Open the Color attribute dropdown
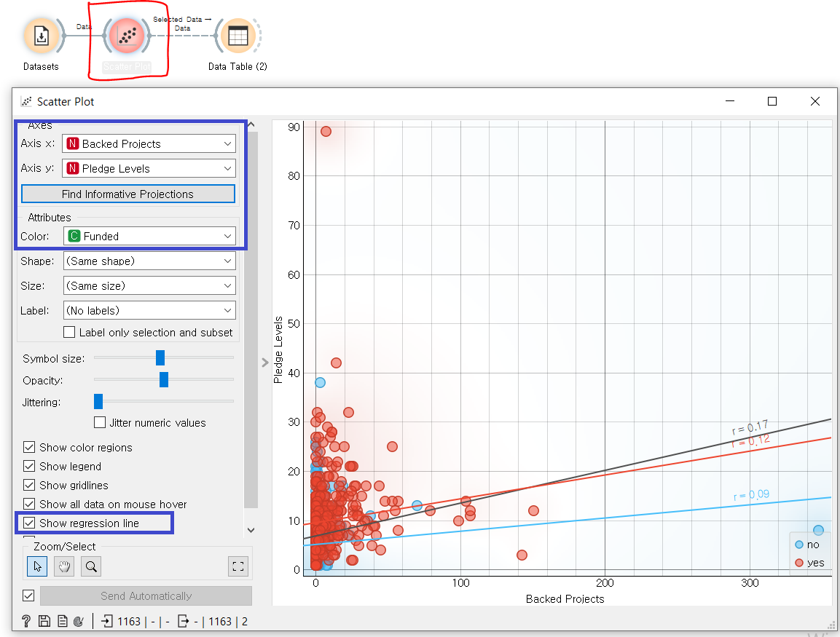840x637 pixels. pyautogui.click(x=149, y=236)
